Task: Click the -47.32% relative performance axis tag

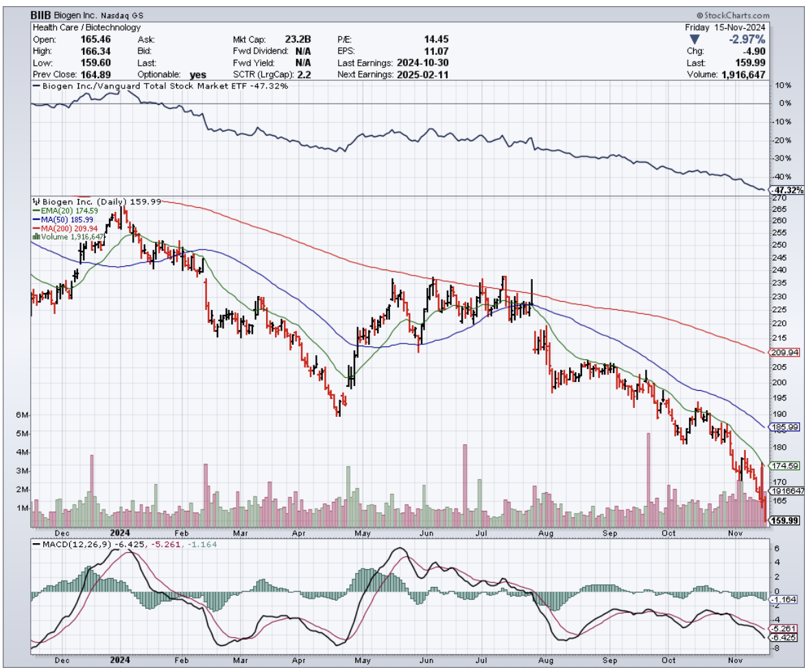Action: click(787, 190)
